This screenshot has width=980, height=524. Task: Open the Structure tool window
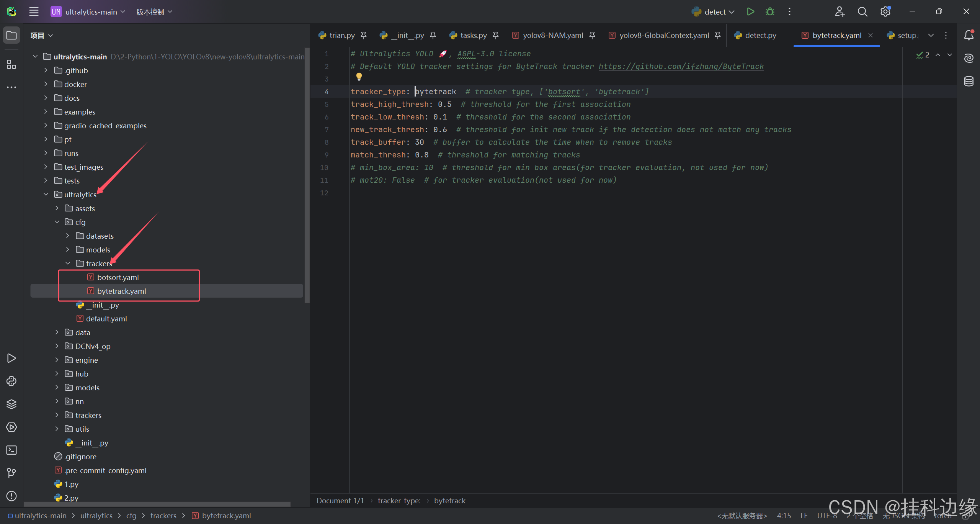coord(11,64)
